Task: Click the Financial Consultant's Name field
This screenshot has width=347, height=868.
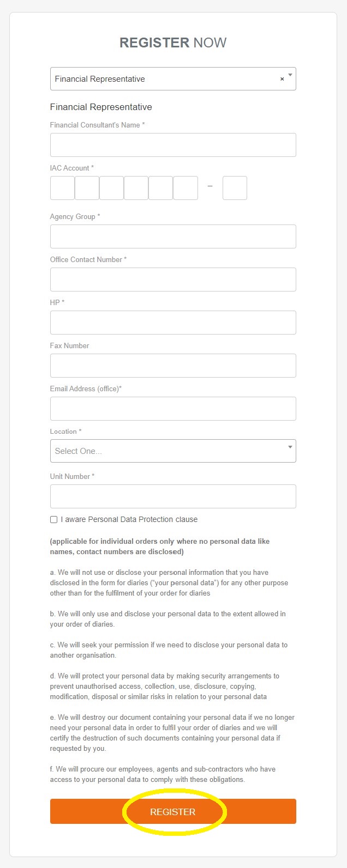Action: click(173, 145)
